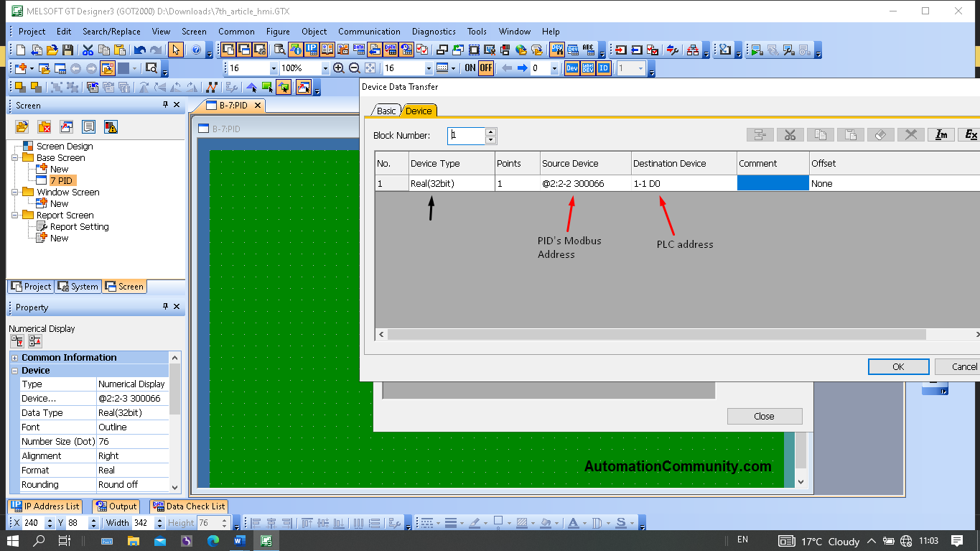Click the Copy icon in Device Data Transfer toolbar
This screenshot has height=551, width=980.
(821, 134)
